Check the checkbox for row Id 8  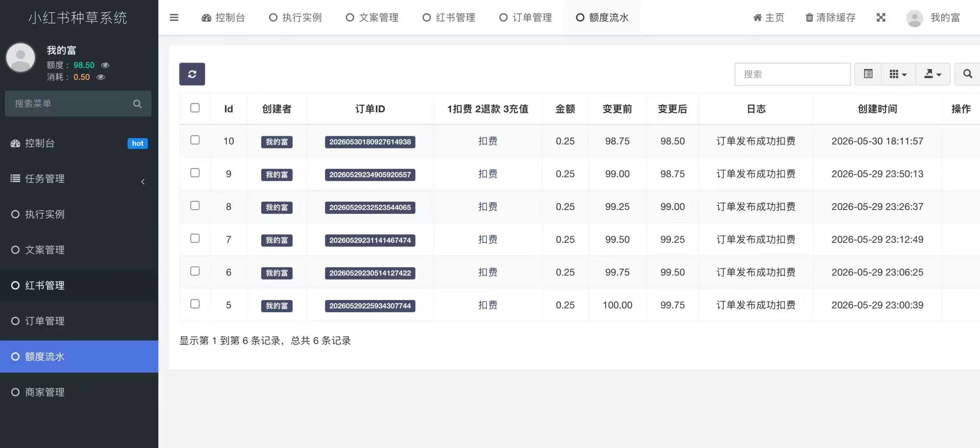[x=195, y=205]
